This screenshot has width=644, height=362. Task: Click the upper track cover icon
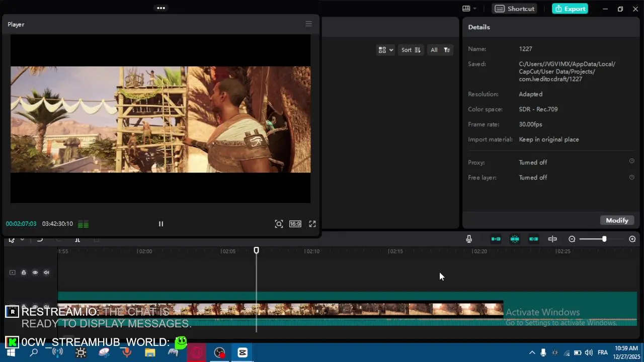tap(13, 273)
